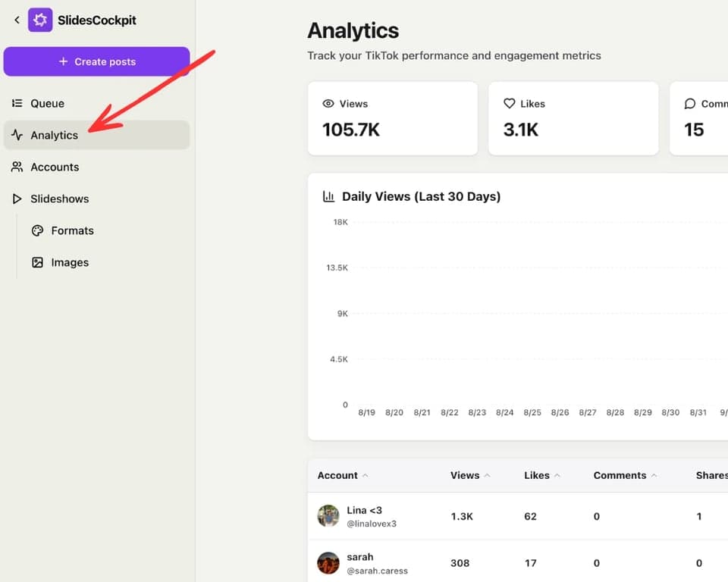Click the SlidesCockpit brand name
728x582 pixels.
[96, 20]
